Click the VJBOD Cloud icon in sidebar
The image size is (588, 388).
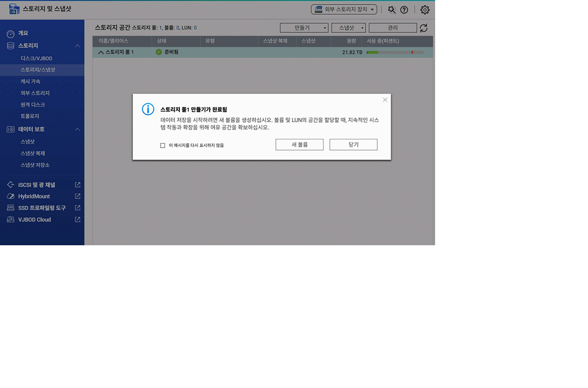coord(10,220)
